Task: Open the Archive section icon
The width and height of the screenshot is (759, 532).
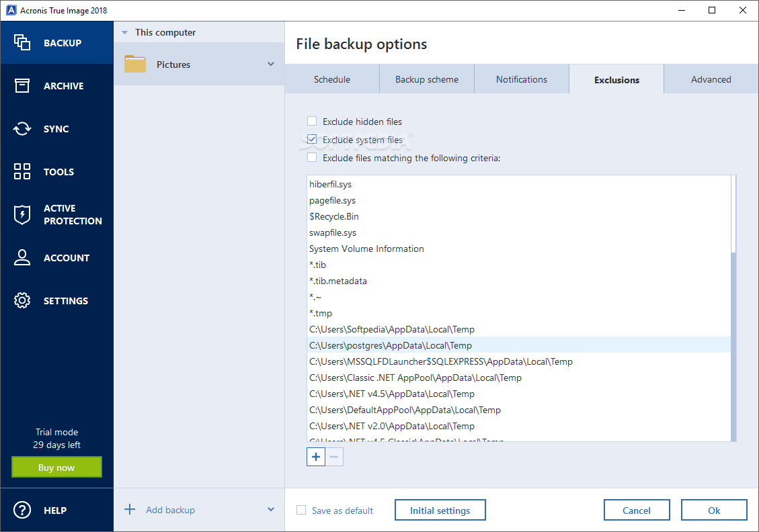Action: point(22,85)
